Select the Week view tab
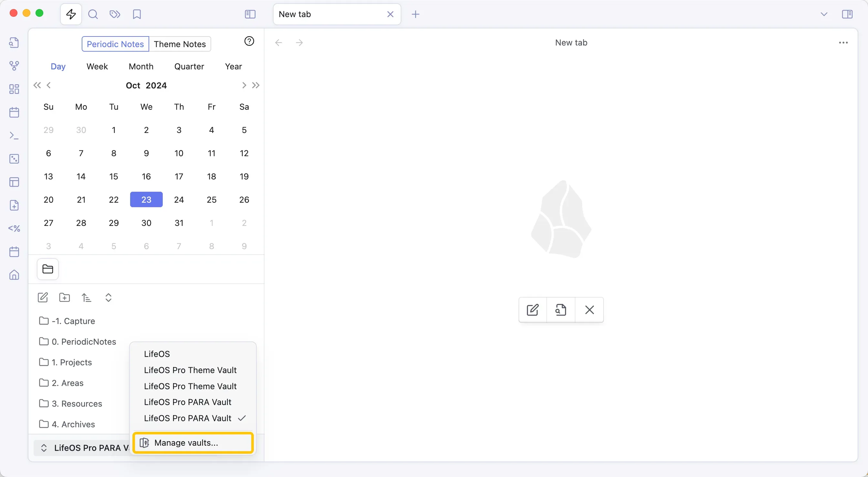 point(97,66)
